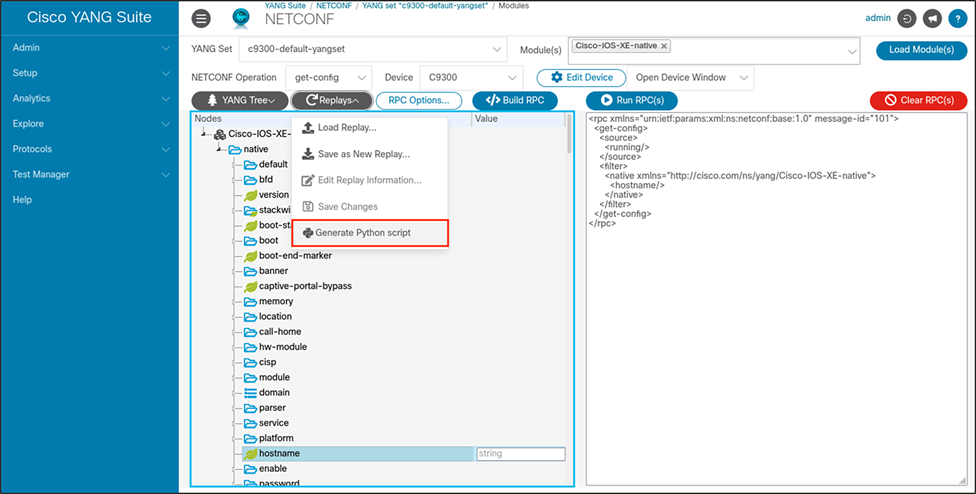976x494 pixels.
Task: Click the Load Module(s) button
Action: (921, 50)
